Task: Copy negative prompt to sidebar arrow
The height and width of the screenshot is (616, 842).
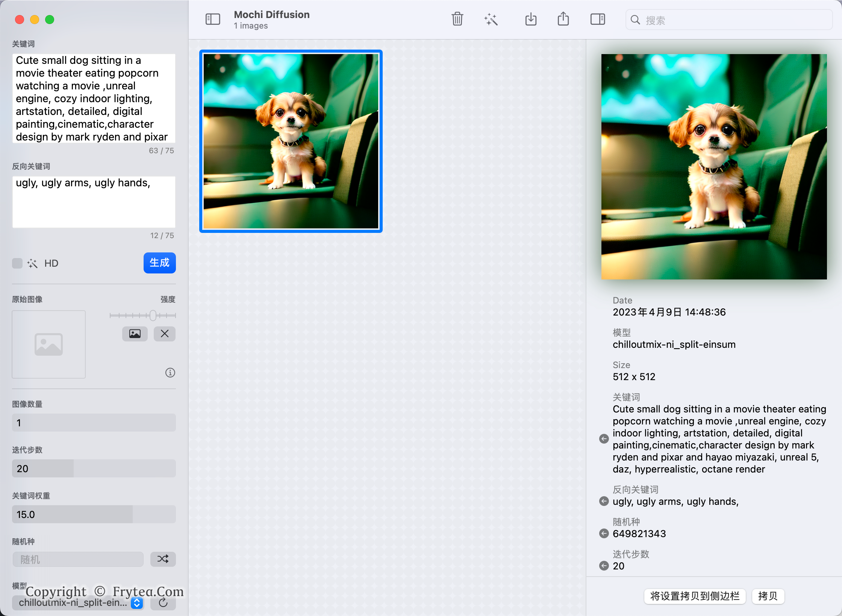Action: click(x=604, y=501)
